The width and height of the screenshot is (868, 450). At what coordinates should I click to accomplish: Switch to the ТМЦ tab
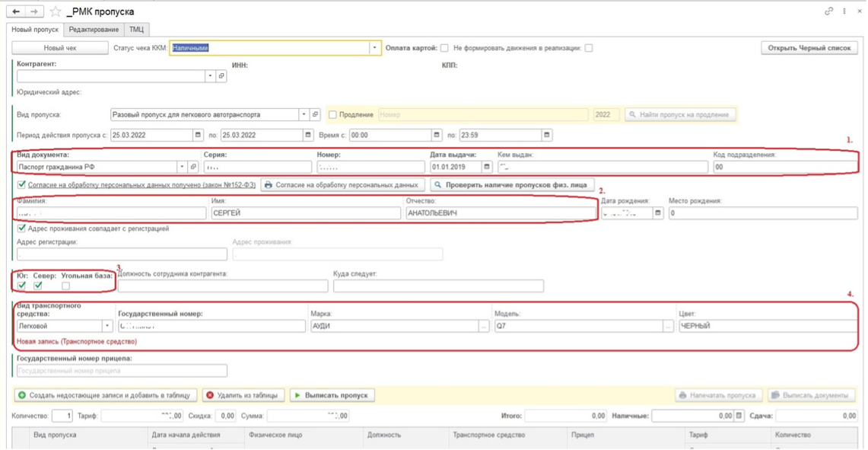136,30
